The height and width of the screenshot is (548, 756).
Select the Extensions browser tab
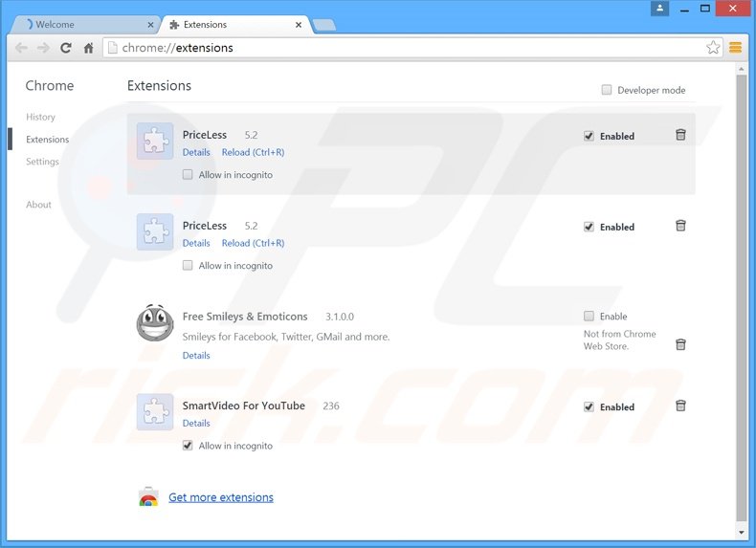[236, 25]
